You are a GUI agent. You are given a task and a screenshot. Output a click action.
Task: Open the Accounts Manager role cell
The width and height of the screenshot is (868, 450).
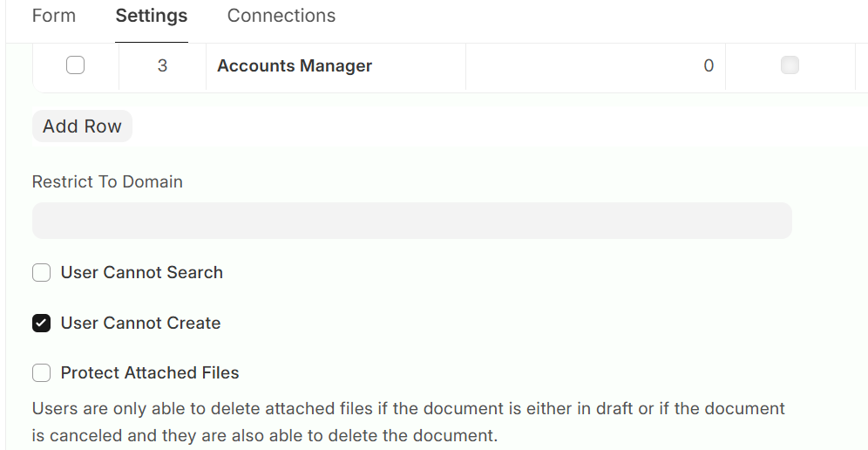295,65
